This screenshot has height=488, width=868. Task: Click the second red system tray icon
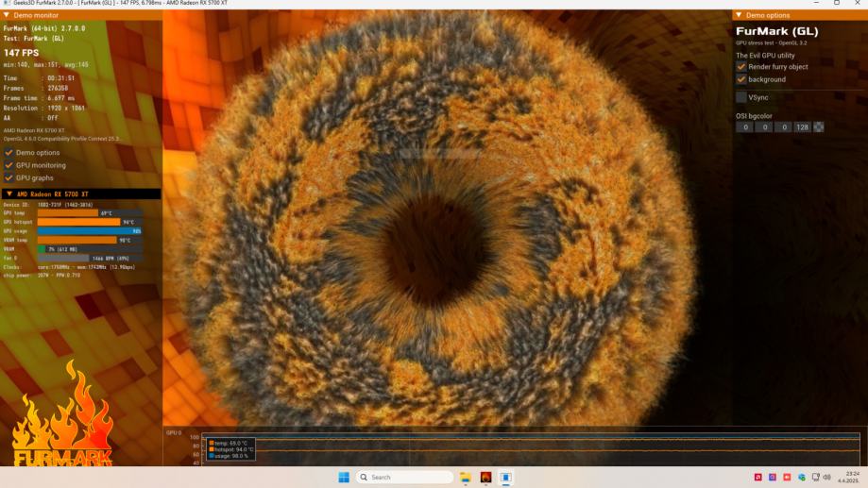tap(787, 477)
